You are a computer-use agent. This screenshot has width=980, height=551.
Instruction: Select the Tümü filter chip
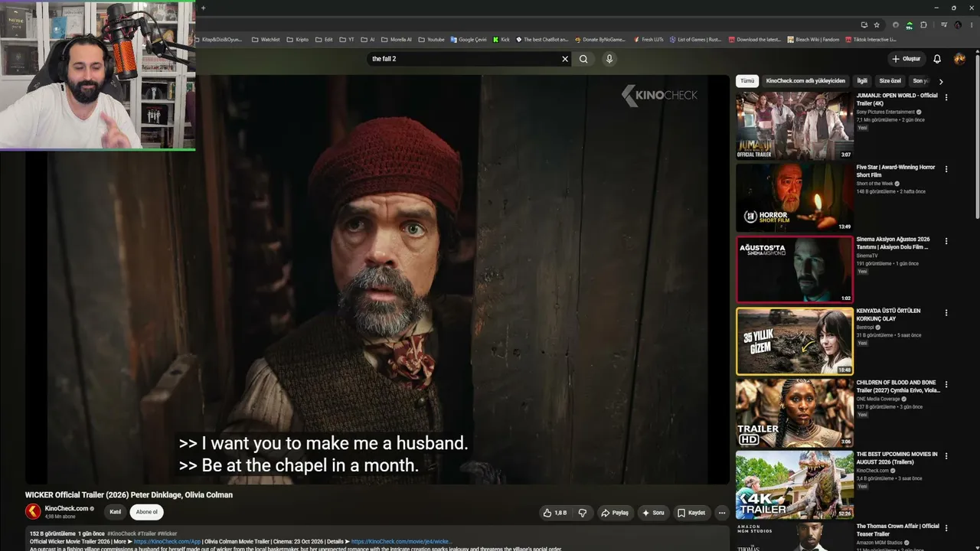pyautogui.click(x=747, y=80)
